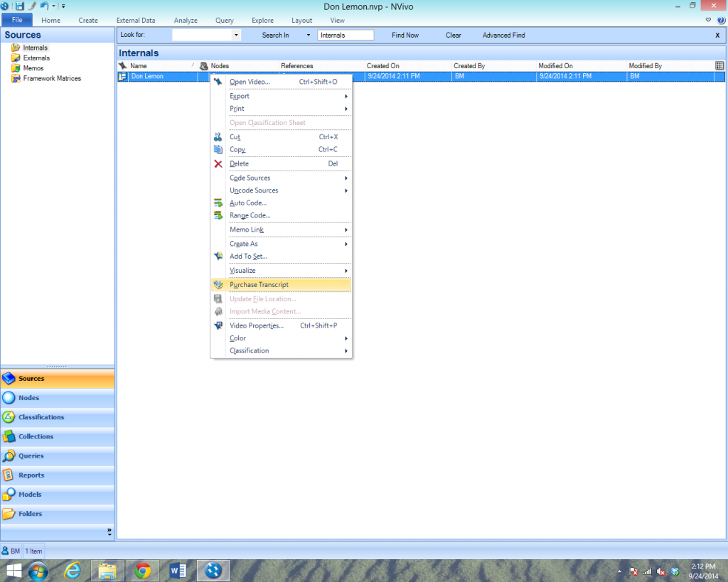This screenshot has height=582, width=728.
Task: Switch to the Explore ribbon tab
Action: click(263, 21)
